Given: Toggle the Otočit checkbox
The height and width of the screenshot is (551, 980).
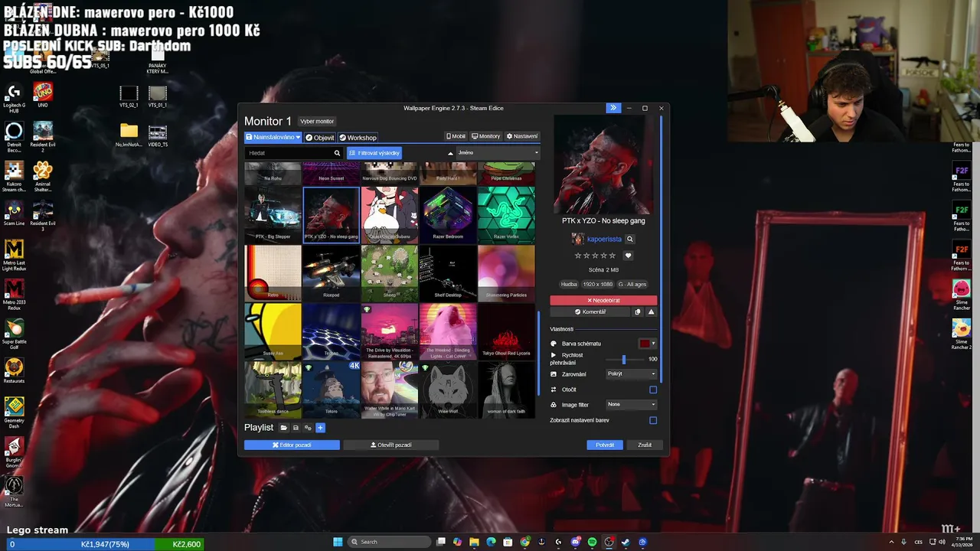Looking at the screenshot, I should (653, 390).
